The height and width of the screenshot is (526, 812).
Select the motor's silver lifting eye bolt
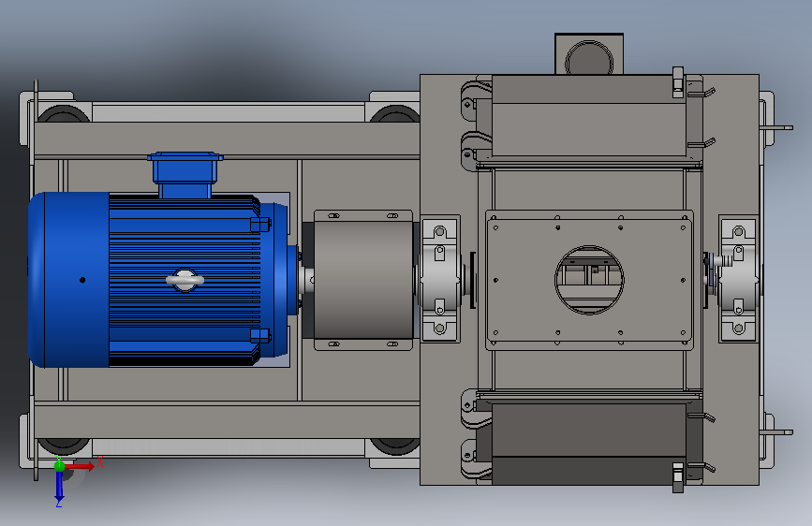[x=185, y=280]
